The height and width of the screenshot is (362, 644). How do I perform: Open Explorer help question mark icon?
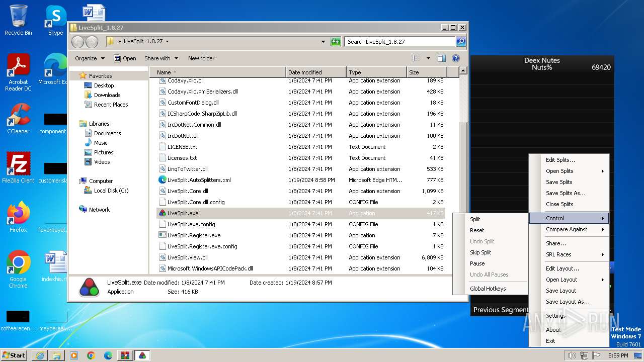456,58
